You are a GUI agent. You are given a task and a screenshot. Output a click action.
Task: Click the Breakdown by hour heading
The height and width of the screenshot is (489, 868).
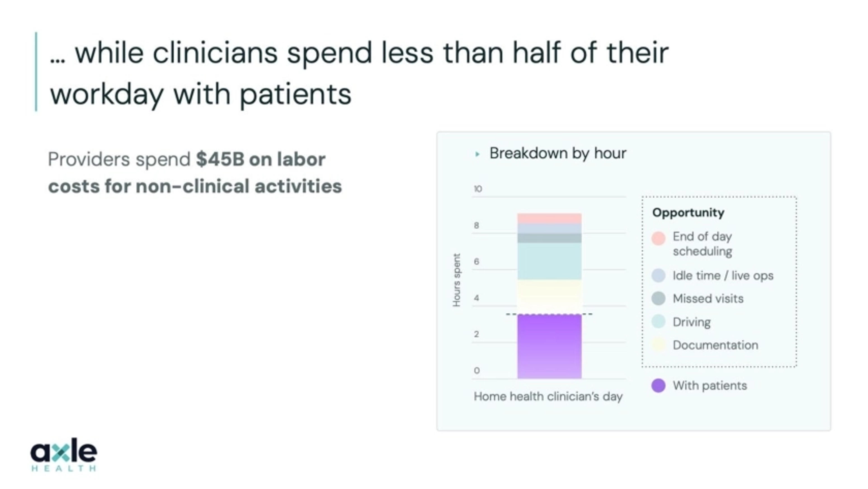[558, 153]
